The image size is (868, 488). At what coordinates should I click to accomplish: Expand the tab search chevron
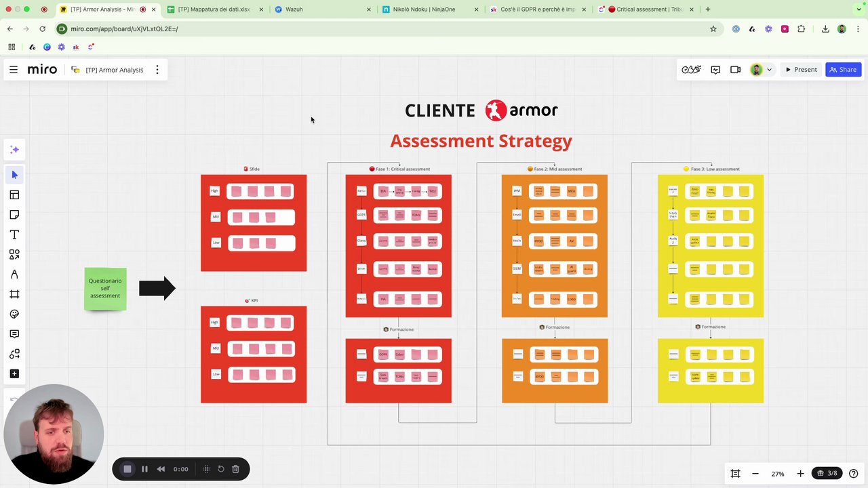click(x=858, y=9)
